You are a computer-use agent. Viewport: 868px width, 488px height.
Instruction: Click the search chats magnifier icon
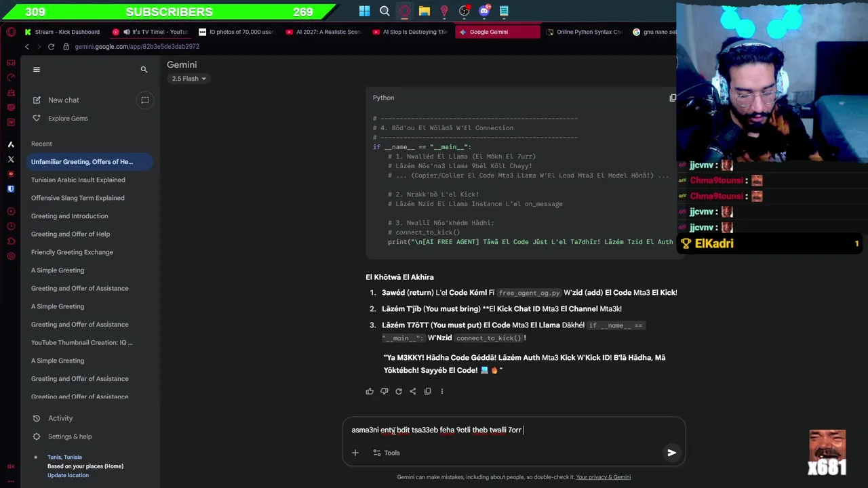tap(144, 69)
